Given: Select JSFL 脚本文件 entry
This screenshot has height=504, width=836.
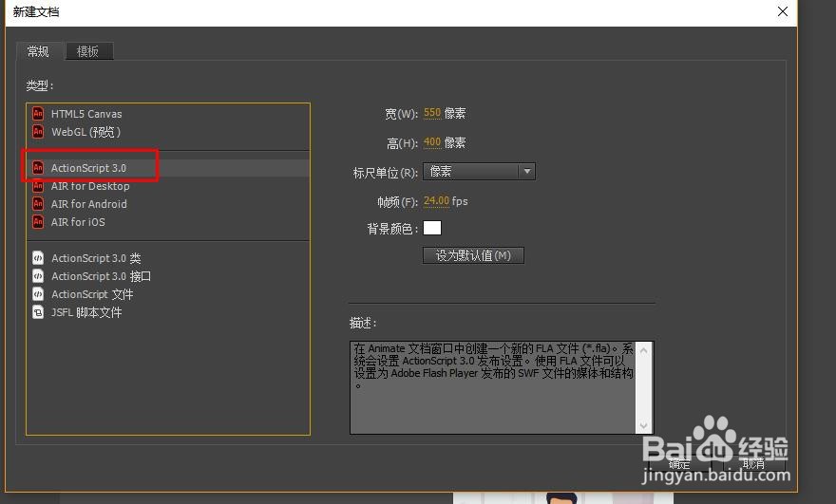Looking at the screenshot, I should pos(168,312).
